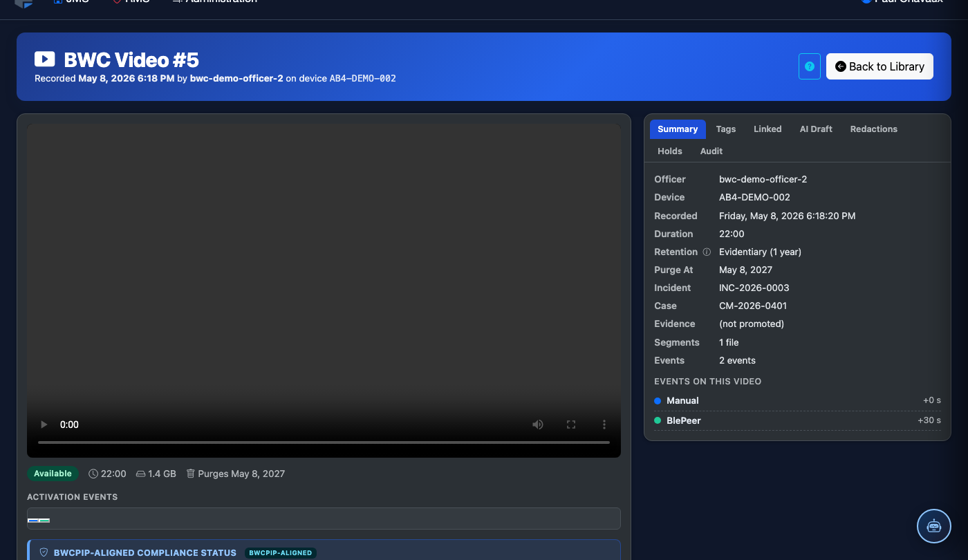968x560 pixels.
Task: Click the BWCPIP-Aligned Compliance Status heading
Action: [x=145, y=552]
